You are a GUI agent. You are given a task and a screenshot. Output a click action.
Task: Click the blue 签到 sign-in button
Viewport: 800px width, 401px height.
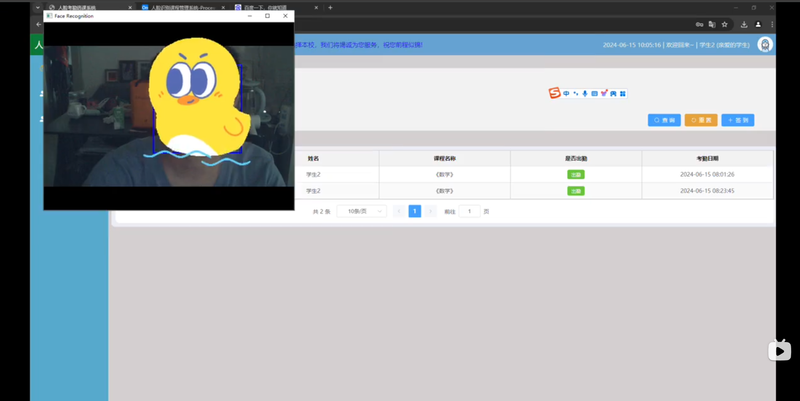click(738, 120)
